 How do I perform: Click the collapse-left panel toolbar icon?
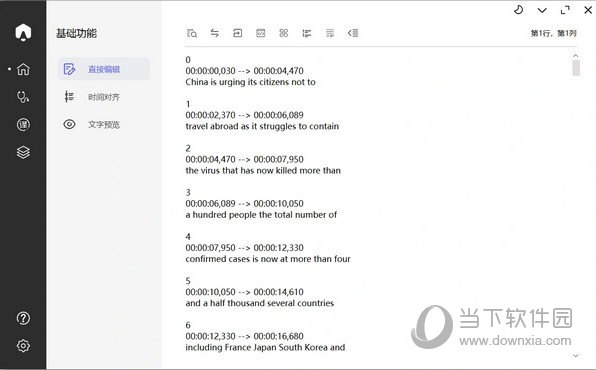pyautogui.click(x=353, y=33)
